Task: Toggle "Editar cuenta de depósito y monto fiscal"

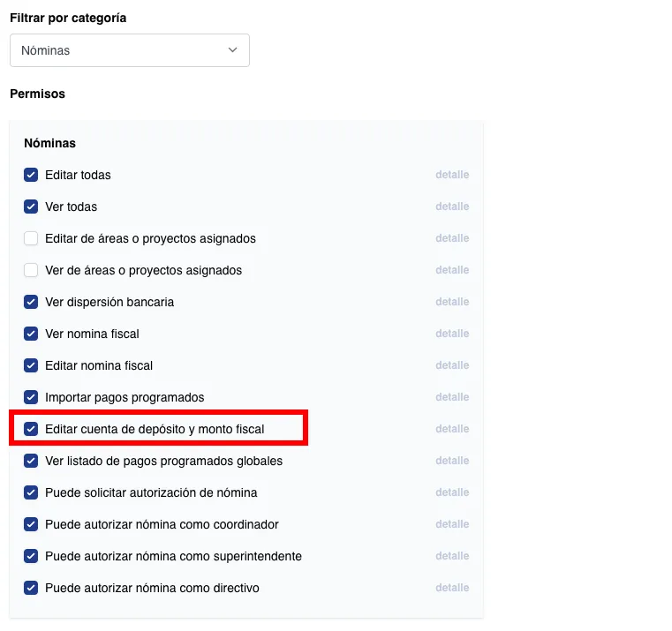Action: (31, 429)
